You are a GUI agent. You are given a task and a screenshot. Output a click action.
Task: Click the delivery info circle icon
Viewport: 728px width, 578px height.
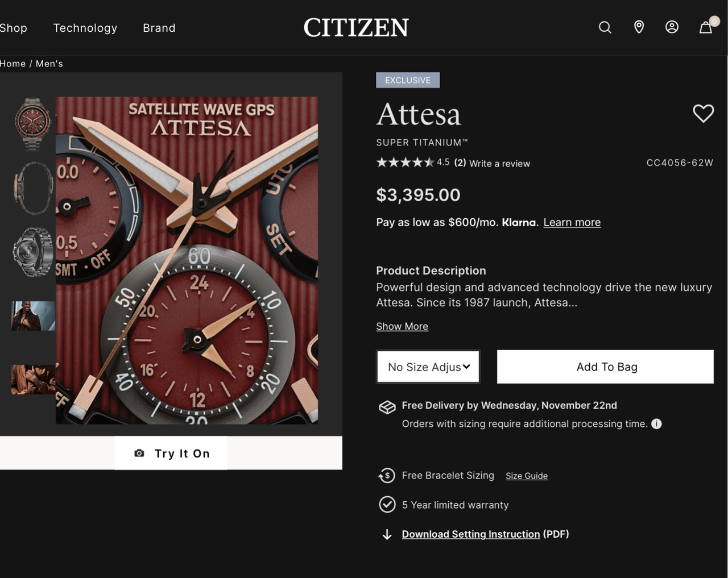click(x=656, y=424)
